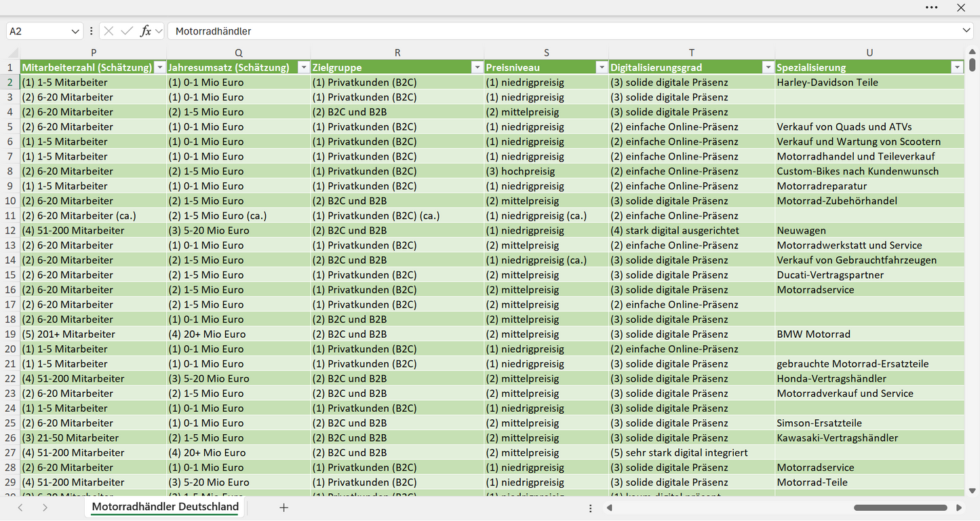Select cell 'Kawasaki-Vertragshändler'
The height and width of the screenshot is (521, 980).
[x=869, y=438]
